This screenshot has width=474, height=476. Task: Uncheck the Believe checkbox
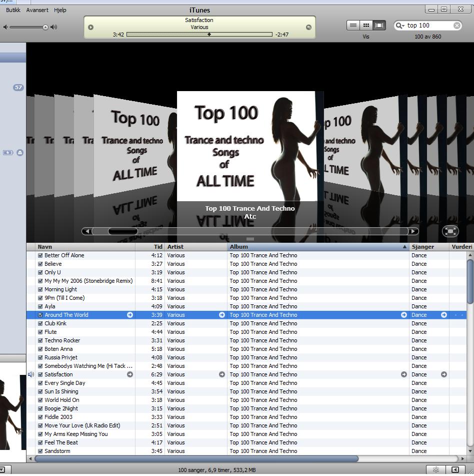coord(40,264)
